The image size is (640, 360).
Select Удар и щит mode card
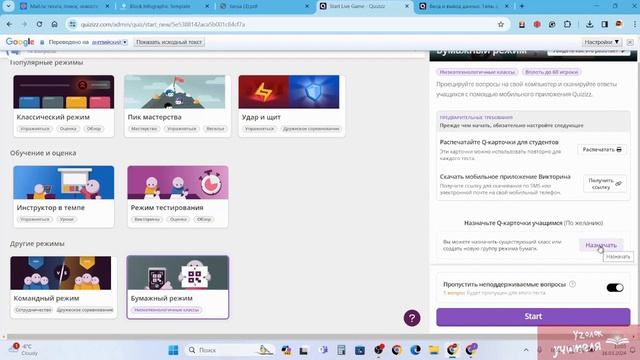[291, 105]
